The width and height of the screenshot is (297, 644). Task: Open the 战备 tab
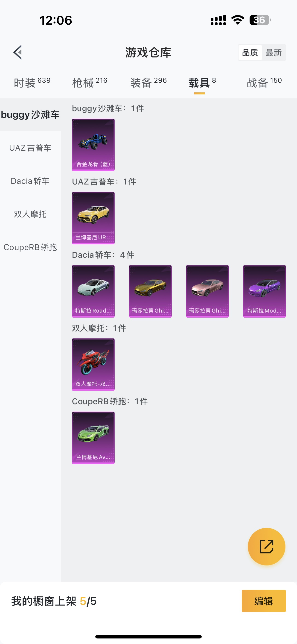tap(264, 82)
